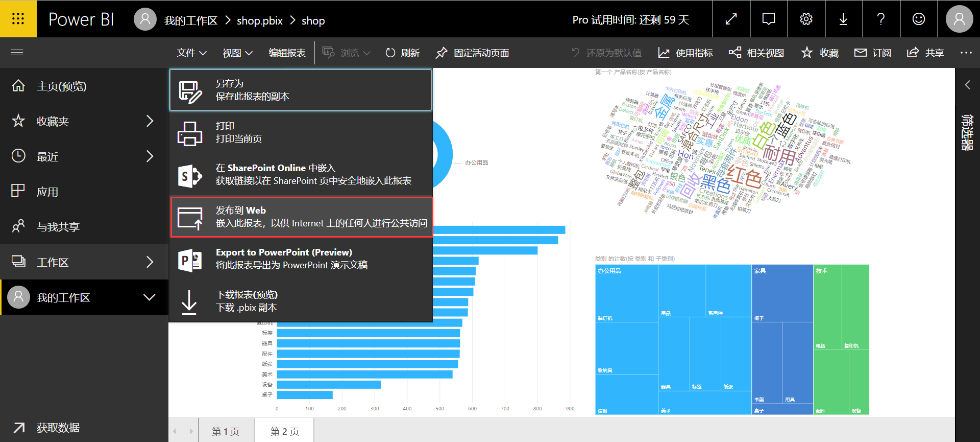Open the help question mark icon
Viewport: 980px width, 442px height.
880,19
